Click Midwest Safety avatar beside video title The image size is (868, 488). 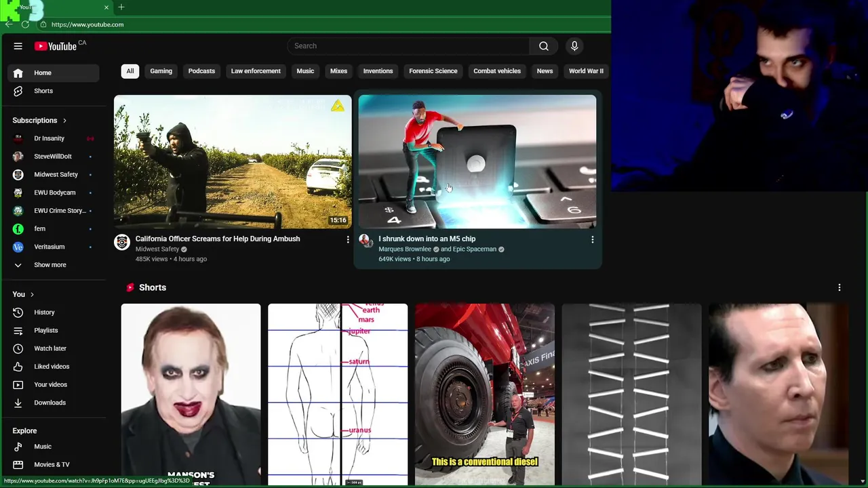[122, 242]
